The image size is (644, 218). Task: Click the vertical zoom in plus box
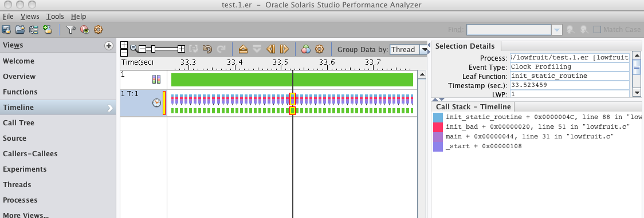[x=124, y=45]
